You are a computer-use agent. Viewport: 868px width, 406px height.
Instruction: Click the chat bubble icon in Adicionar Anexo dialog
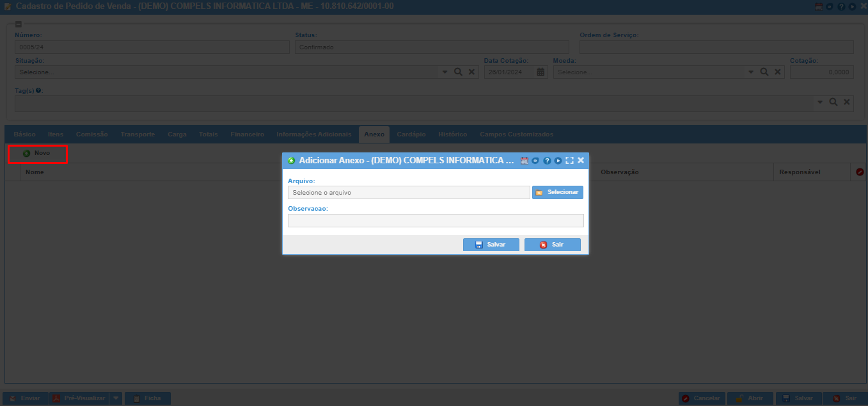535,161
